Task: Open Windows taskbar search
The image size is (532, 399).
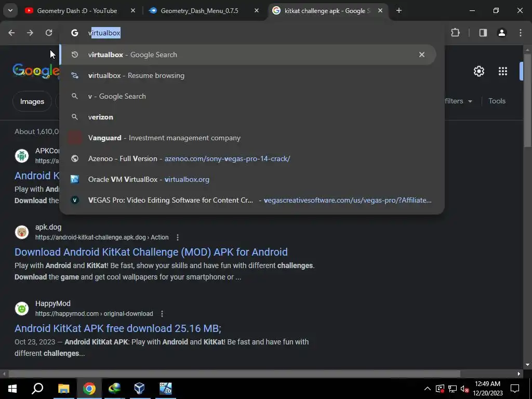Action: click(x=37, y=389)
